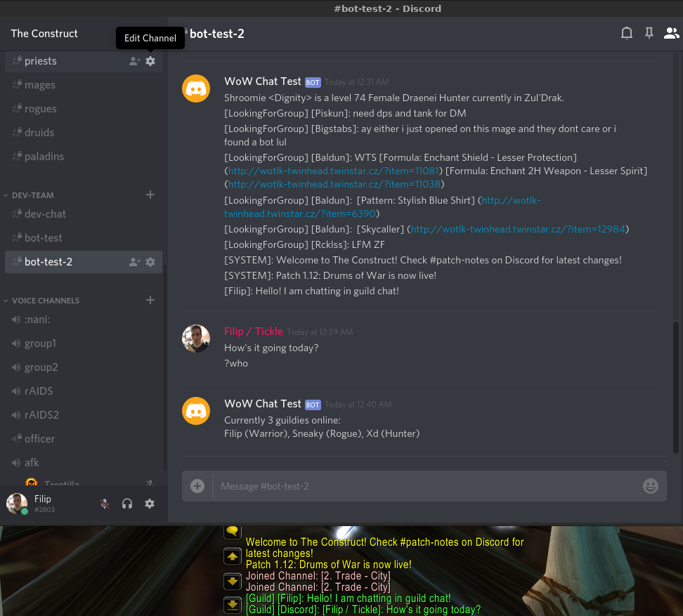The image size is (683, 616).
Task: Show pinned messages
Action: click(649, 33)
